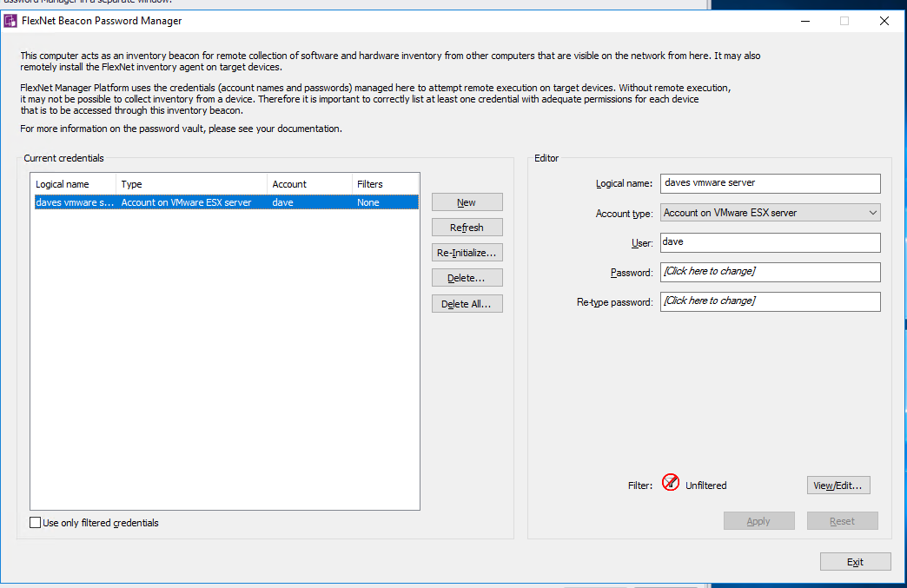Screen dimensions: 907x588
Task: Click the Delete... button
Action: click(x=467, y=278)
